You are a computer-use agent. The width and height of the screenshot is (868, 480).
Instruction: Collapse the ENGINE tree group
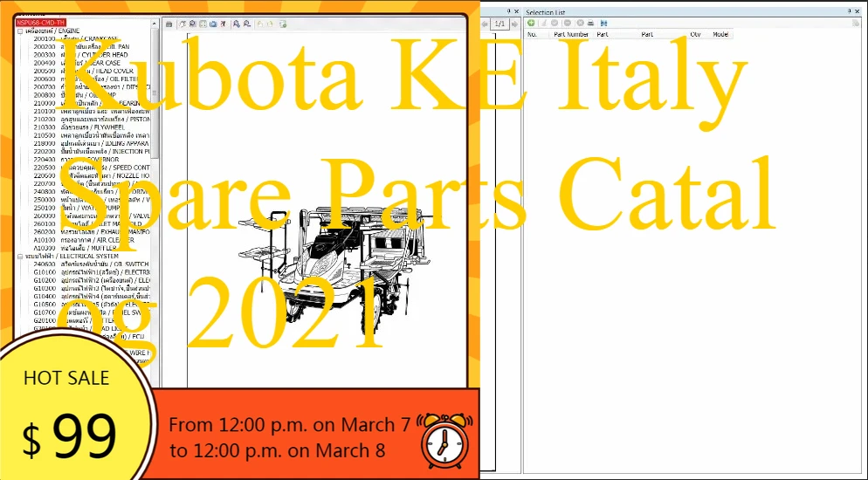pos(20,31)
